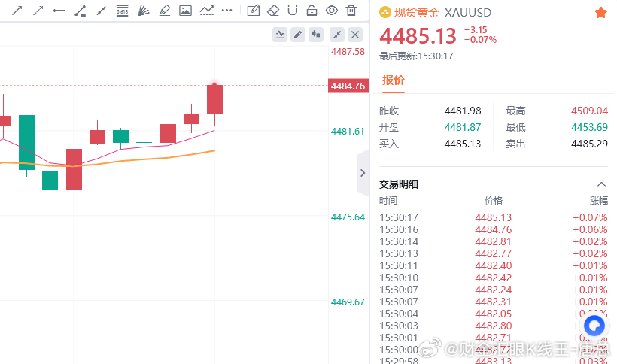Select the dashed arrow line tool

pos(38,11)
